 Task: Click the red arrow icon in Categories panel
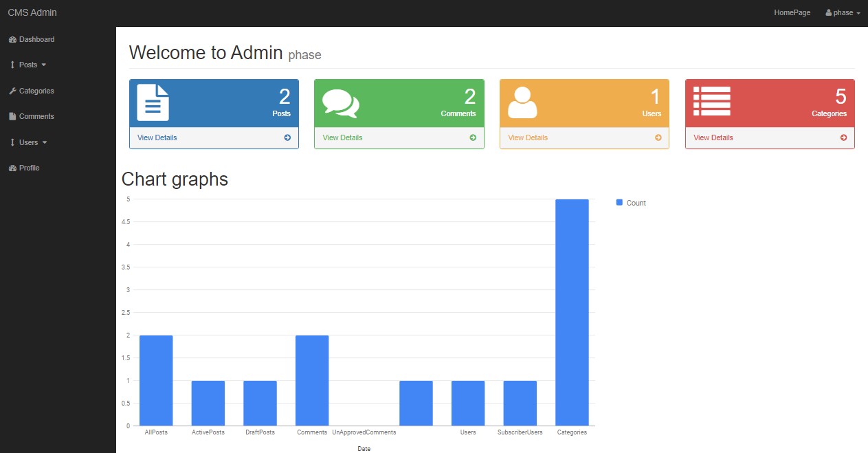click(x=843, y=137)
